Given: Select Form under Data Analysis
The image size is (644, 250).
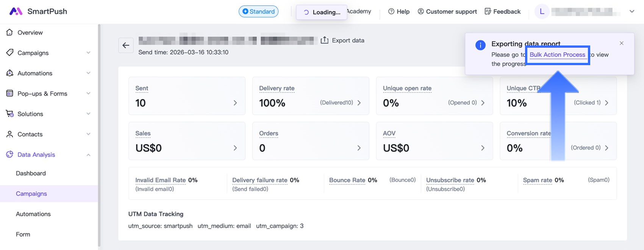Looking at the screenshot, I should tap(23, 234).
